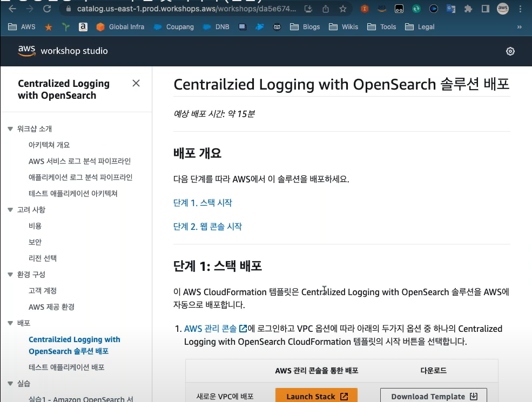Open the extensions puzzle-piece menu
Image resolution: width=532 pixels, height=402 pixels.
click(468, 9)
